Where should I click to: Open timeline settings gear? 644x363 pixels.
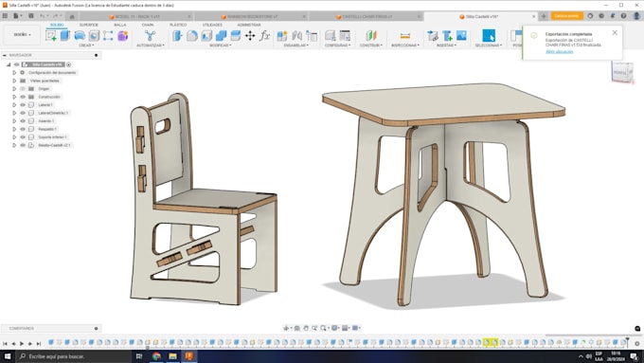tap(637, 343)
